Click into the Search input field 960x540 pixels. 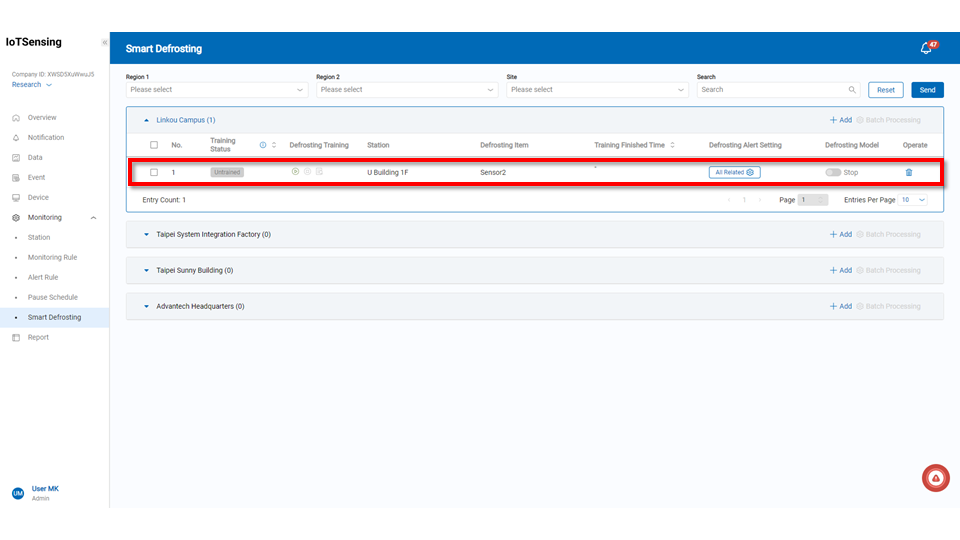772,90
